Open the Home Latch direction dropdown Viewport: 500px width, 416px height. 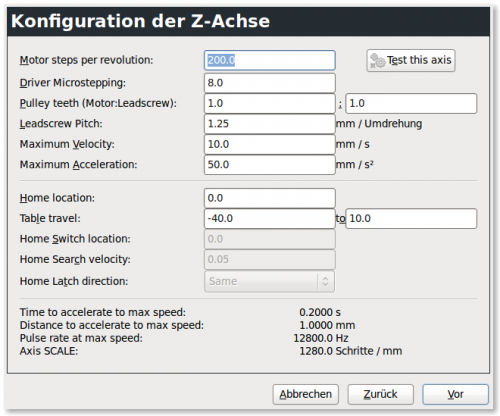(269, 281)
